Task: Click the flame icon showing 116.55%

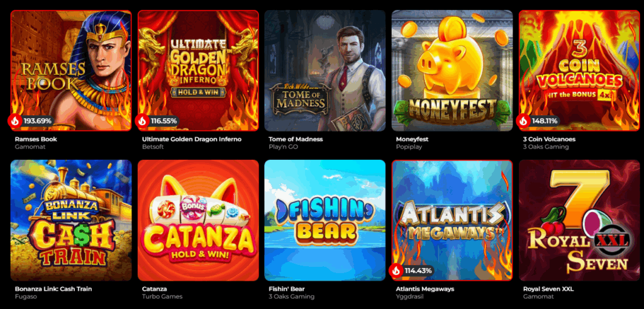Action: (x=141, y=121)
